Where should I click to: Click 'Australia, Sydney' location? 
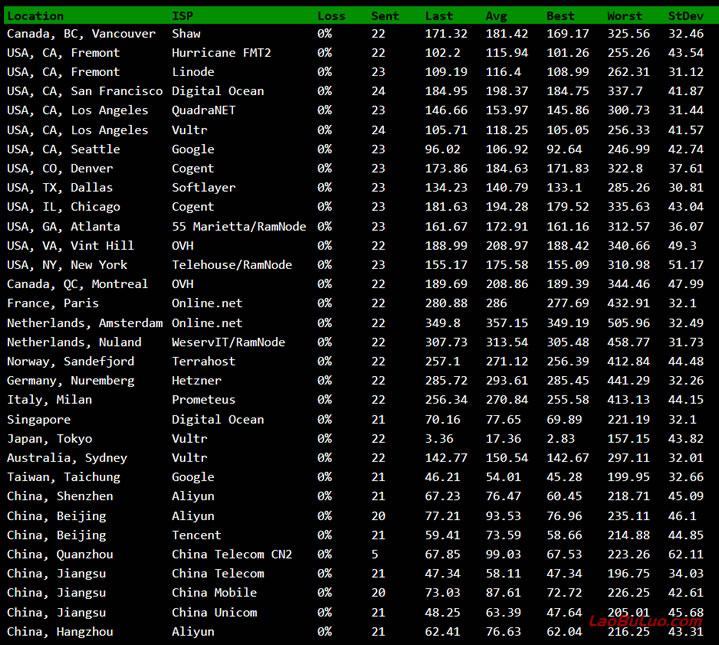coord(67,458)
